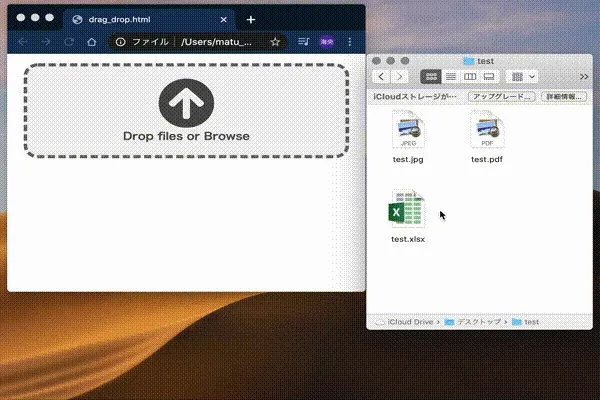Open a new Chrome tab

251,19
